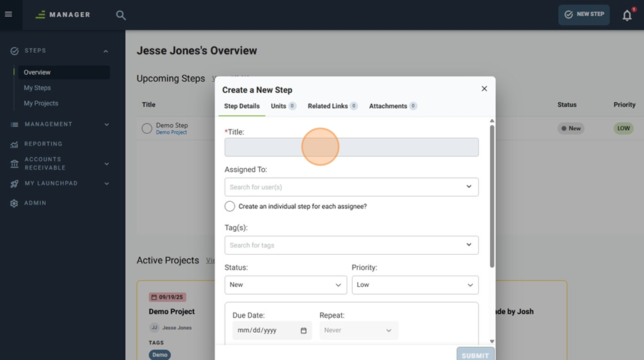Mark Demo Step complete with its circle
This screenshot has height=360, width=644.
[147, 129]
